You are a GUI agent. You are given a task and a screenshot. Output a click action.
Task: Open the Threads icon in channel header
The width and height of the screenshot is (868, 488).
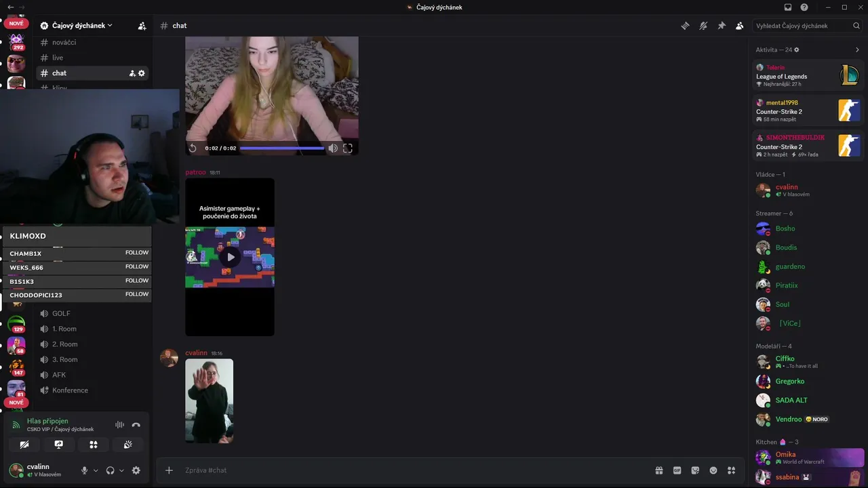(686, 26)
